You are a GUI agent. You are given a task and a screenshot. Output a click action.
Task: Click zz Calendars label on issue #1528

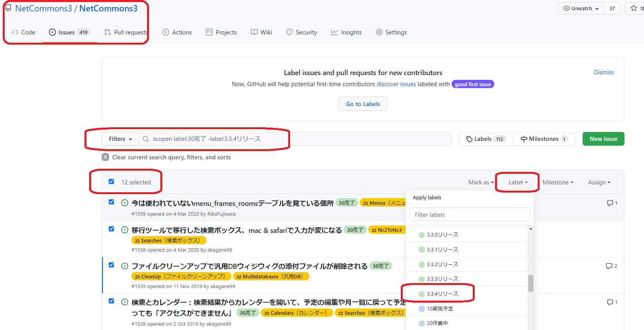coord(297,313)
